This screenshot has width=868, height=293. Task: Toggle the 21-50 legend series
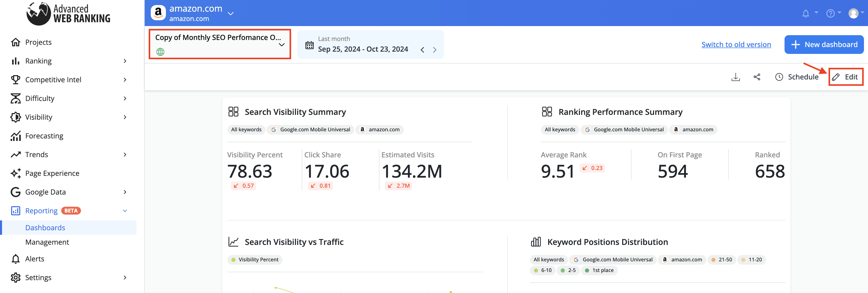(722, 260)
